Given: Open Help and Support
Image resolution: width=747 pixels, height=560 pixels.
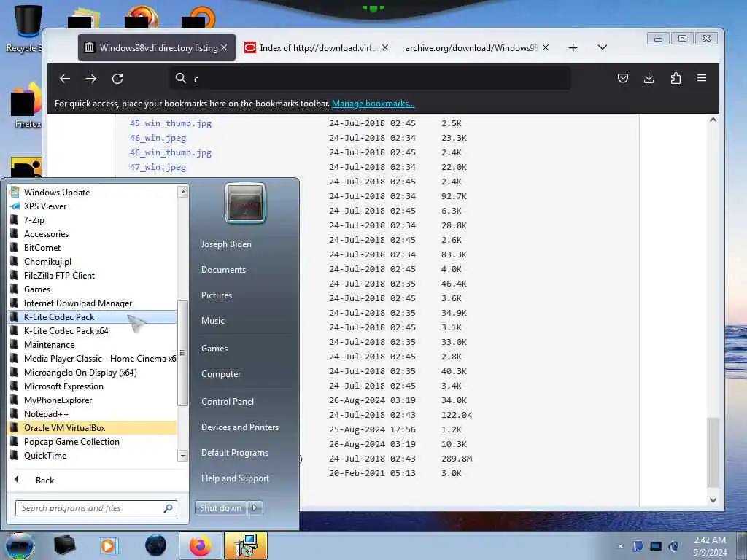Looking at the screenshot, I should tap(235, 478).
